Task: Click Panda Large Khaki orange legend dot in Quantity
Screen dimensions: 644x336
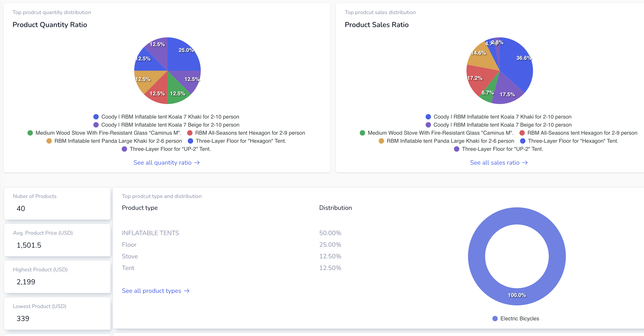Action: pos(49,141)
